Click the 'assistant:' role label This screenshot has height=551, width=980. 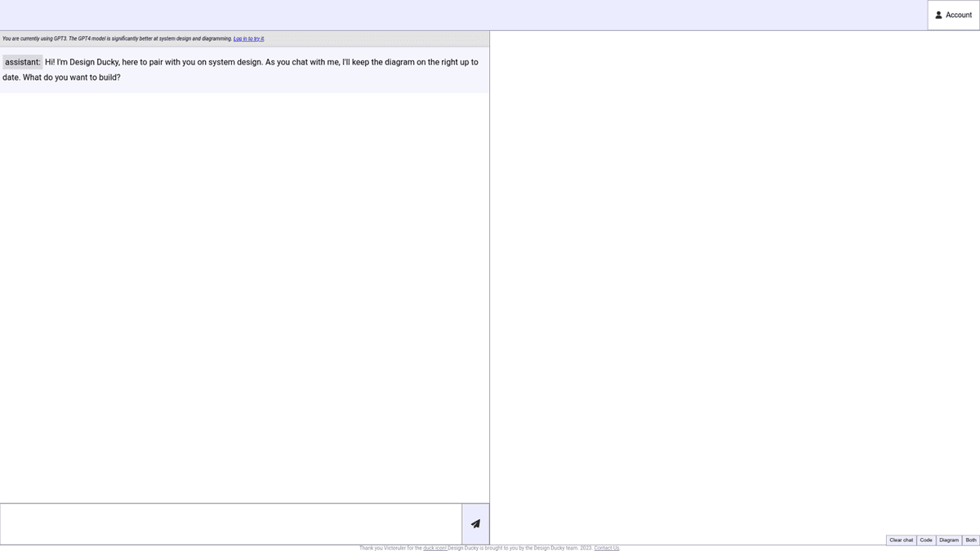[x=23, y=62]
